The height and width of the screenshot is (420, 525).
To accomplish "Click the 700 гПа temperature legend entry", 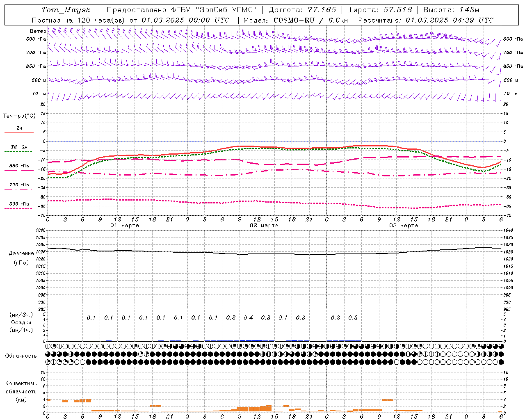I will tap(19, 185).
